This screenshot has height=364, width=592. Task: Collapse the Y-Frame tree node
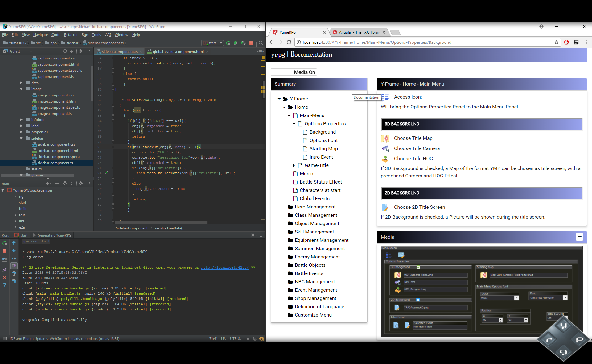click(x=279, y=98)
